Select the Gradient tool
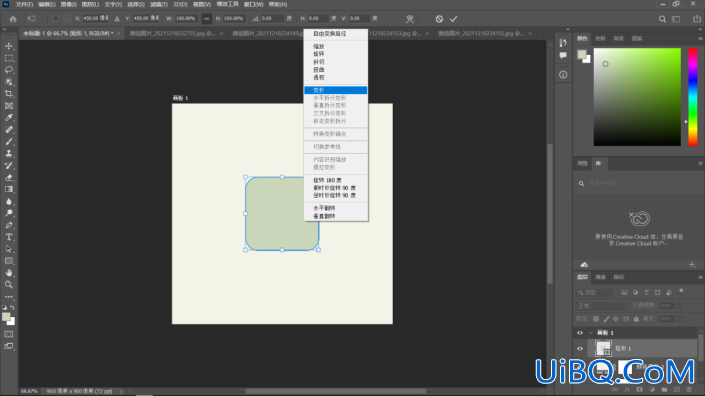705x396 pixels. (x=9, y=189)
